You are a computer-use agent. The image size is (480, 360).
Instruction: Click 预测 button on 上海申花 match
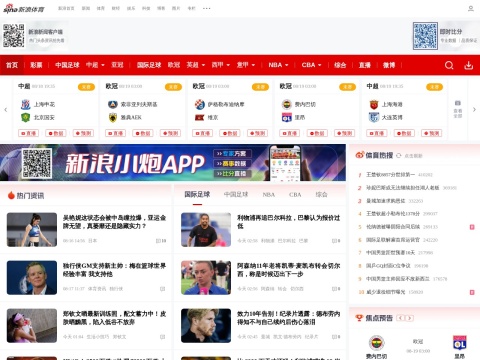[83, 133]
